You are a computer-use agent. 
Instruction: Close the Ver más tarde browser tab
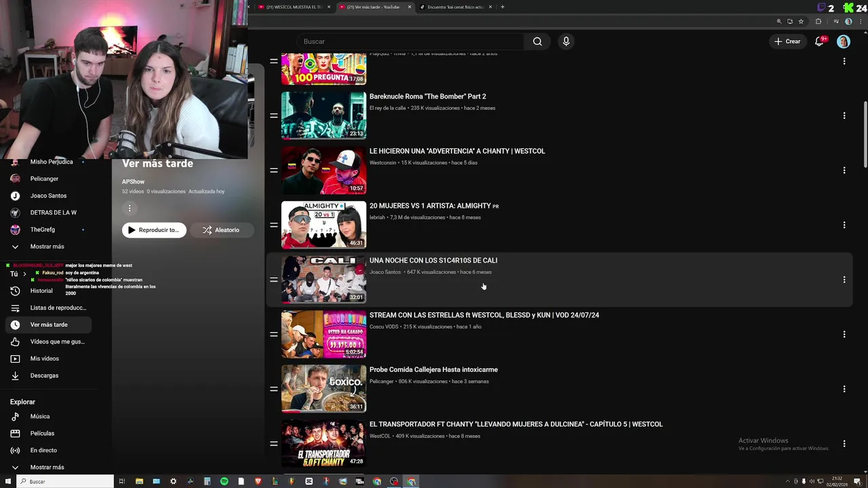click(x=409, y=7)
